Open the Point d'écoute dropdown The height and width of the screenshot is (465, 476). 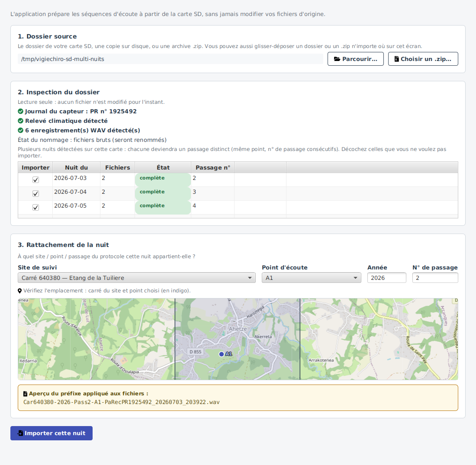[x=312, y=278]
